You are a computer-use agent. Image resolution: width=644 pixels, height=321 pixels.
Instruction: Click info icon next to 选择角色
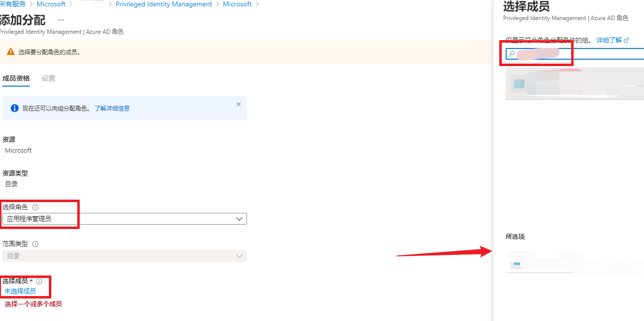(x=35, y=207)
